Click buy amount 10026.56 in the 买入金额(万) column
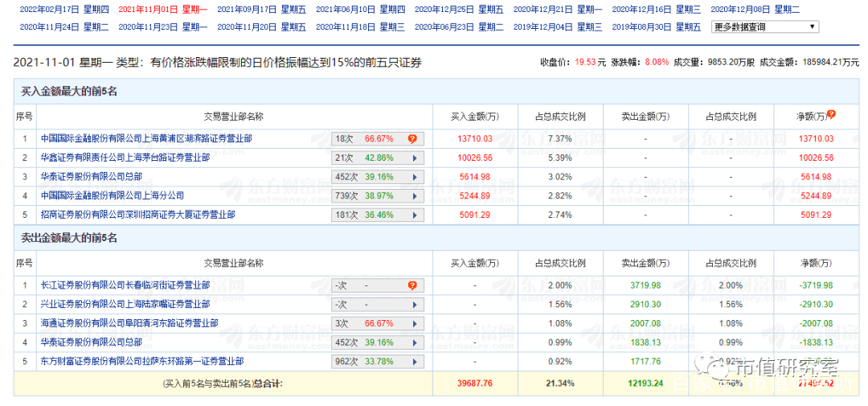 pyautogui.click(x=475, y=158)
